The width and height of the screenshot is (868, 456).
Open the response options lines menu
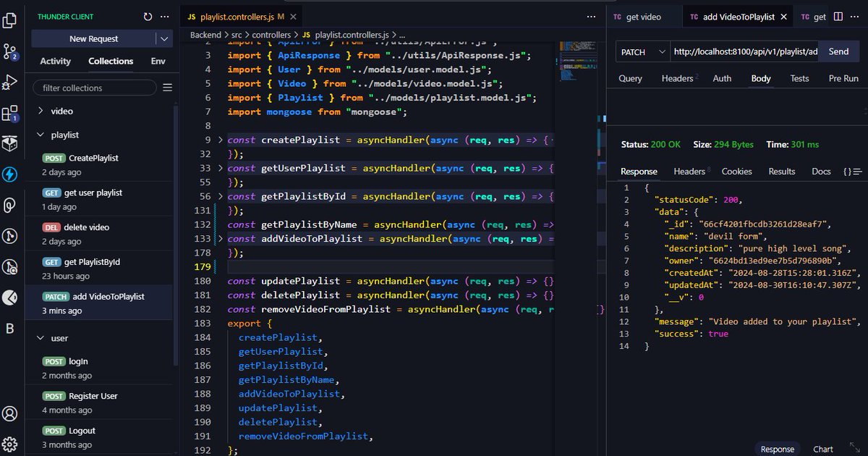pos(858,172)
